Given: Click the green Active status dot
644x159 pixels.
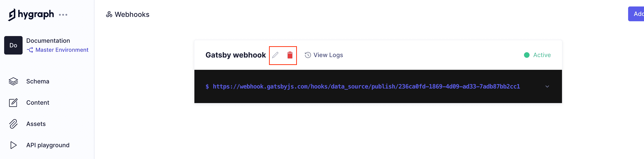Looking at the screenshot, I should point(527,55).
